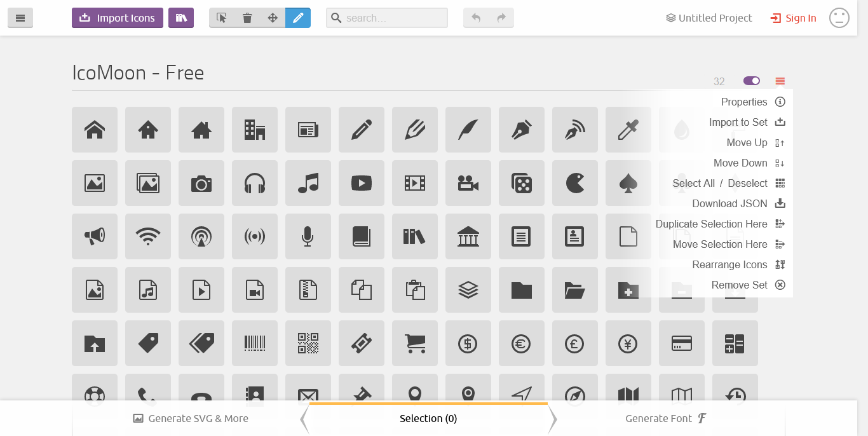Activate the Move tool
The width and height of the screenshot is (868, 436).
(273, 18)
